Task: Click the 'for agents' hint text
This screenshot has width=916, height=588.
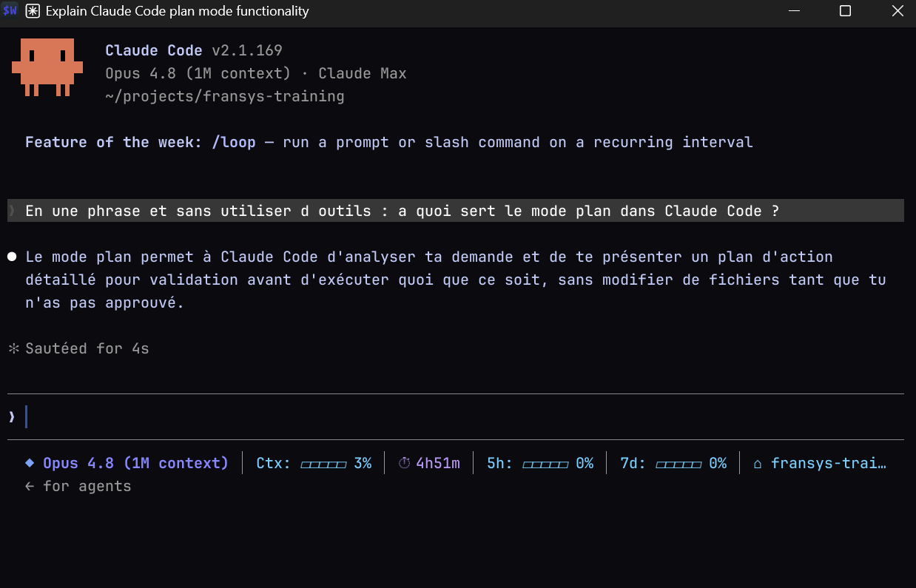Action: tap(87, 486)
